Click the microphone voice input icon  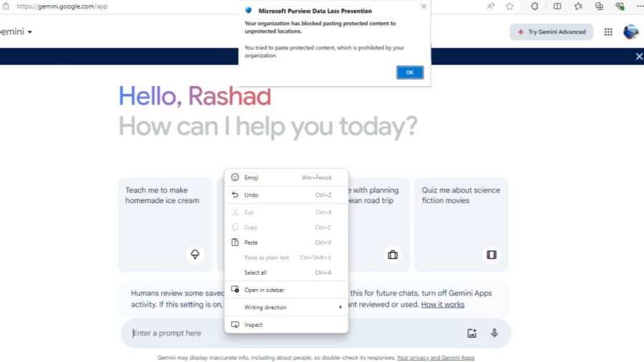tap(494, 333)
